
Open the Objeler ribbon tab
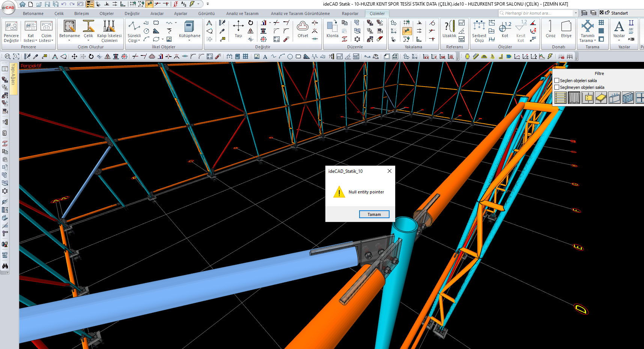107,13
